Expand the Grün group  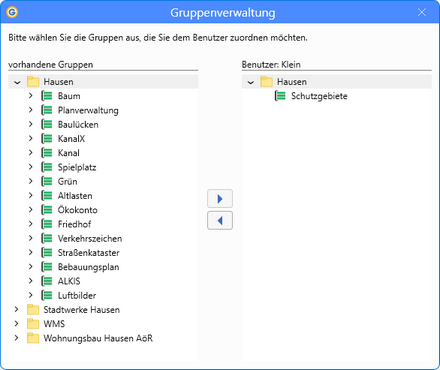[x=31, y=181]
